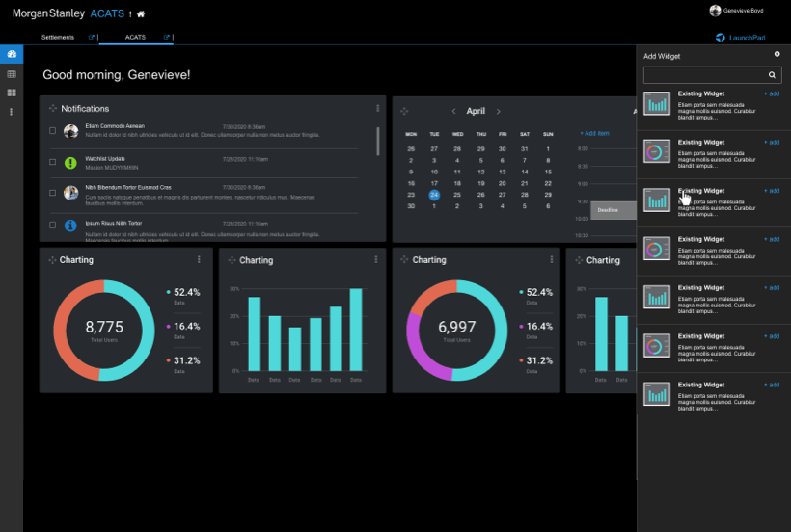Open the widget tiles icon in sidebar
This screenshot has height=532, width=791.
click(x=12, y=93)
